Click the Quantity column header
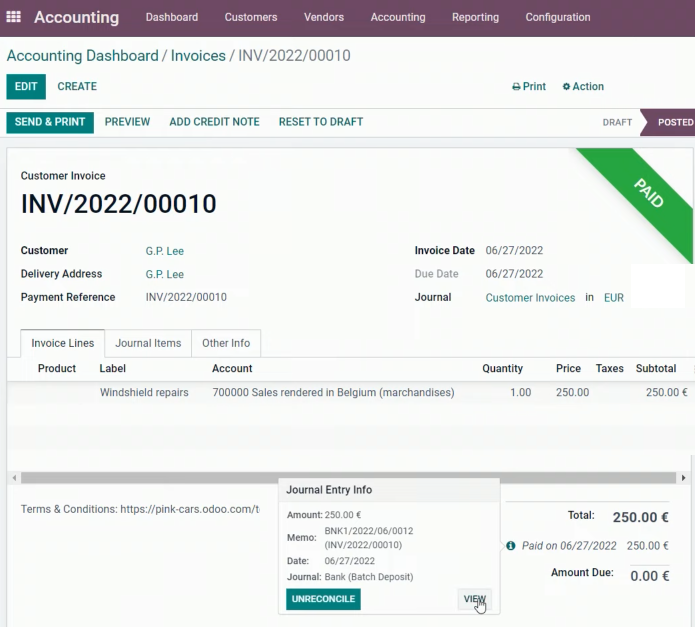 tap(503, 368)
